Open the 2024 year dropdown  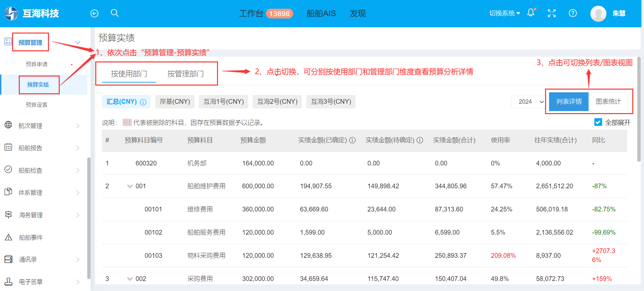528,102
